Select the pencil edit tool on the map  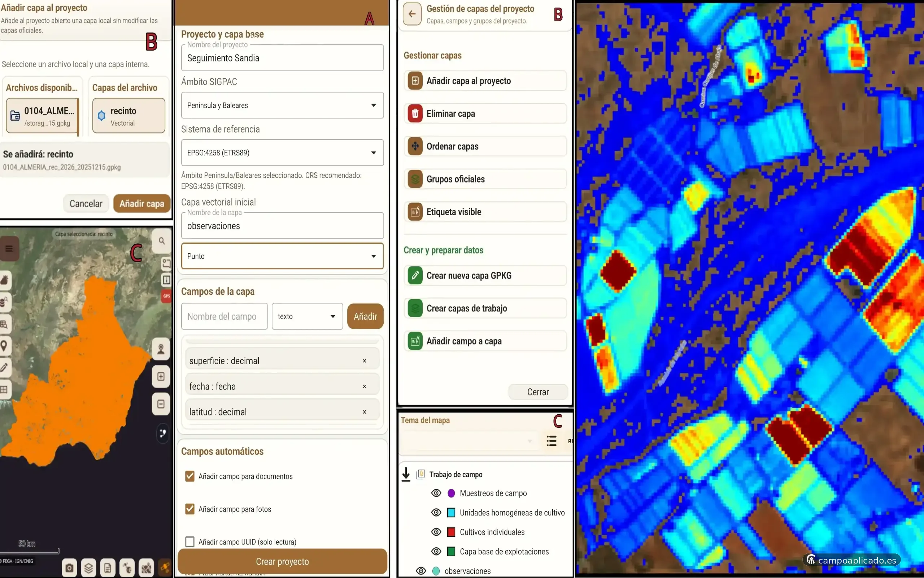4,367
